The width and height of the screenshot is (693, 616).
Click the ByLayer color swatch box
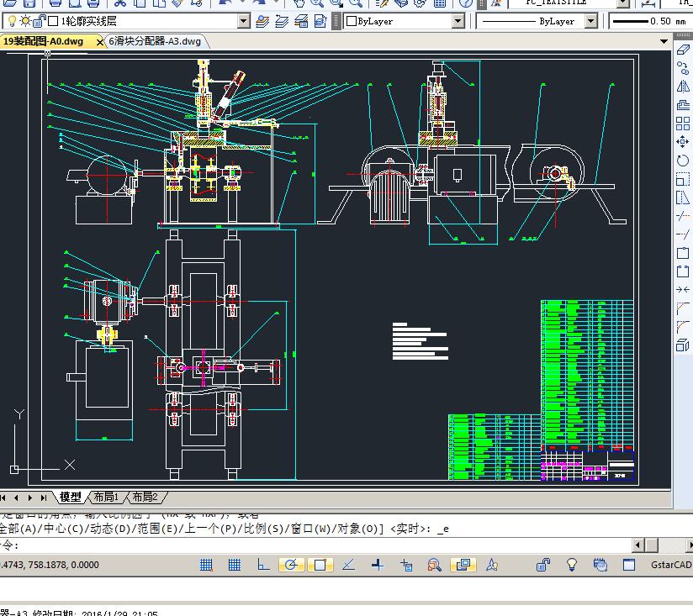click(352, 21)
